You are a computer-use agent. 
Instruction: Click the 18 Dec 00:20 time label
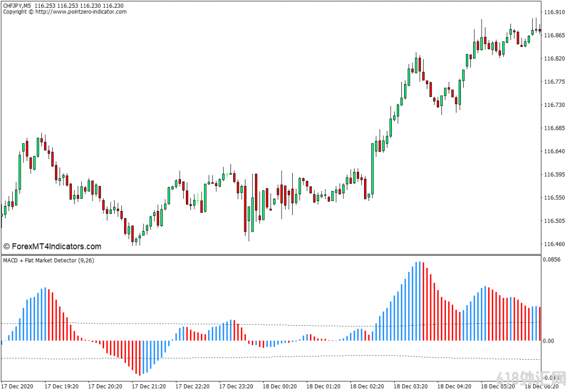[x=279, y=386]
